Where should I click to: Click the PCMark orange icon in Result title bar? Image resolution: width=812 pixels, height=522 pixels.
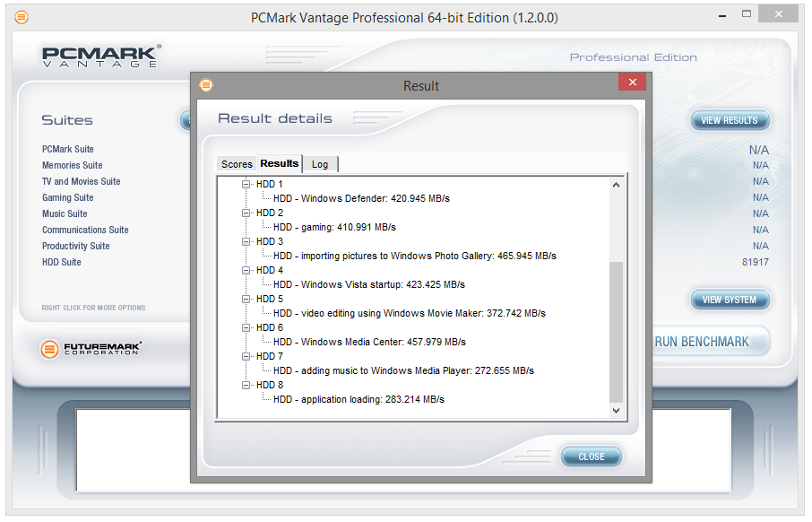pos(206,84)
